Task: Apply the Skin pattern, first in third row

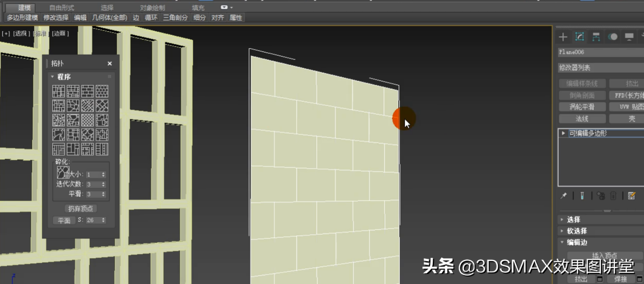Action: tap(58, 120)
